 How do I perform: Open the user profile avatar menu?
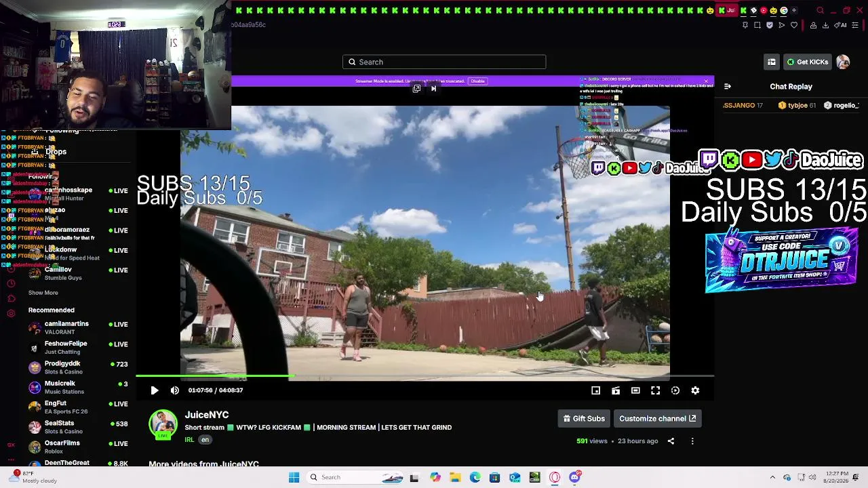843,62
